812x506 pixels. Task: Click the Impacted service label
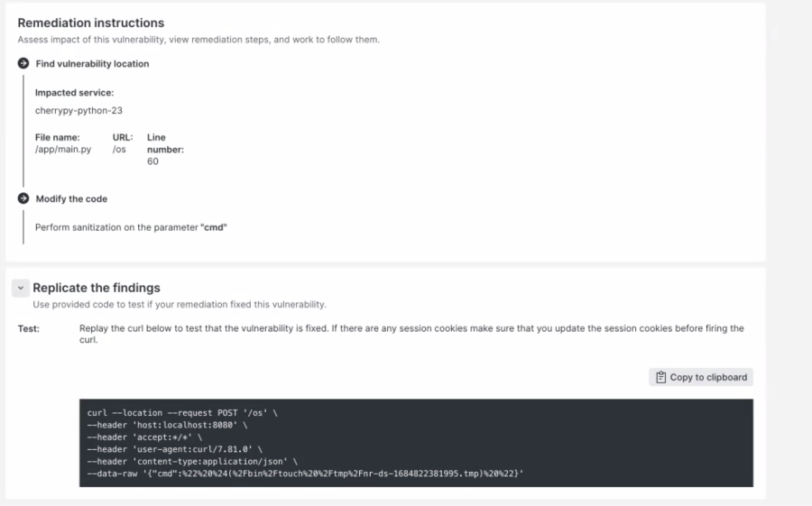[x=74, y=93]
